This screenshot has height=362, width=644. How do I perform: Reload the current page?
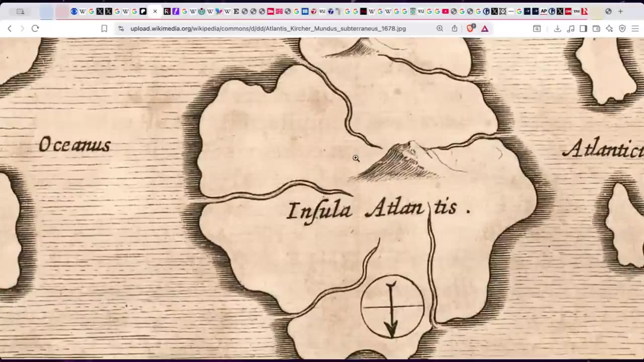(35, 29)
